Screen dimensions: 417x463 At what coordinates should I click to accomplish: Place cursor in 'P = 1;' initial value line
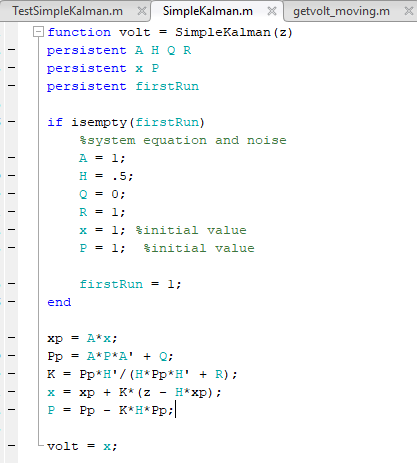click(x=167, y=248)
